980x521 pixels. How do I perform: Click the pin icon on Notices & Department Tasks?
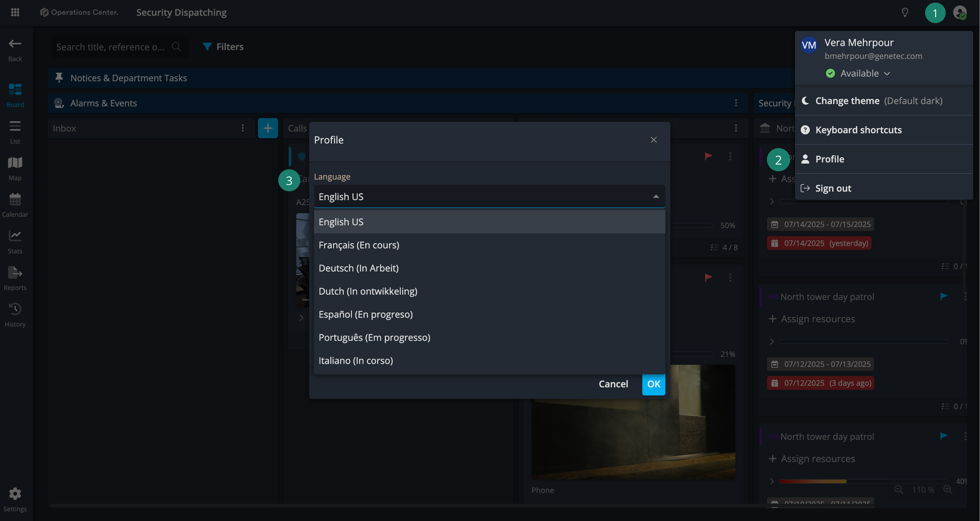point(59,78)
